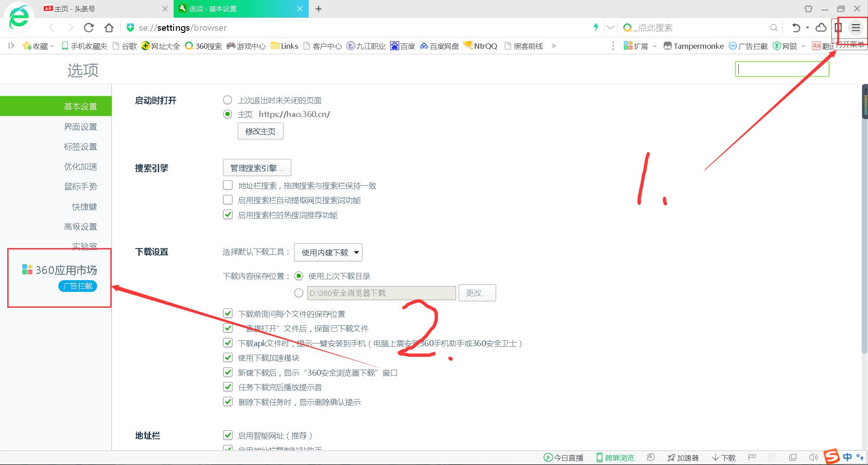
Task: Expand the bookmarks overflow chevron
Action: click(x=554, y=46)
